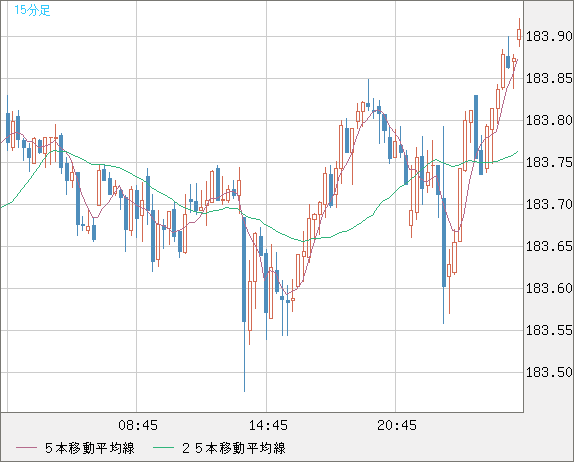Viewport: 574px width, 462px height.
Task: Click the 14:45 time axis label
Action: tap(268, 425)
